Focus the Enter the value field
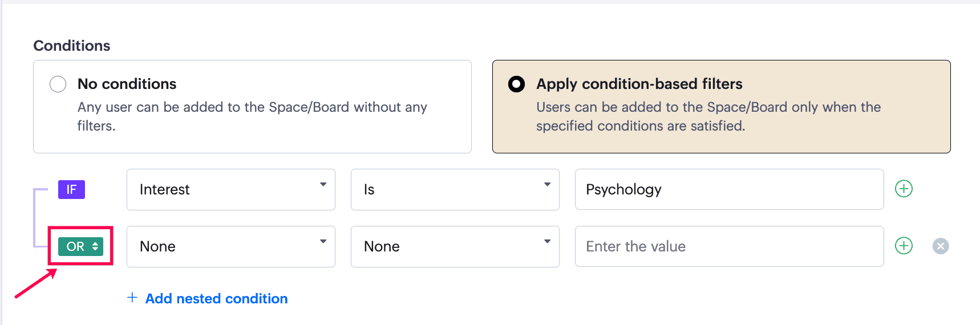This screenshot has height=325, width=980. click(729, 246)
